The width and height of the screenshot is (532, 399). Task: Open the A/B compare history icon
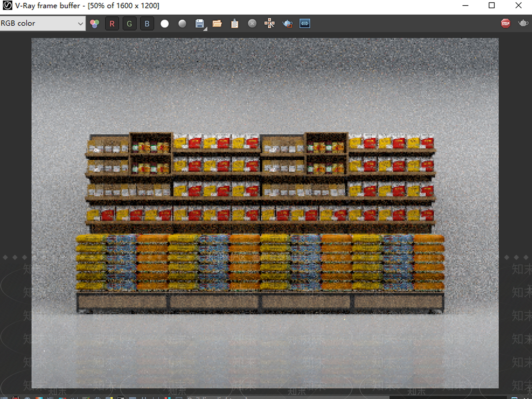tap(305, 24)
